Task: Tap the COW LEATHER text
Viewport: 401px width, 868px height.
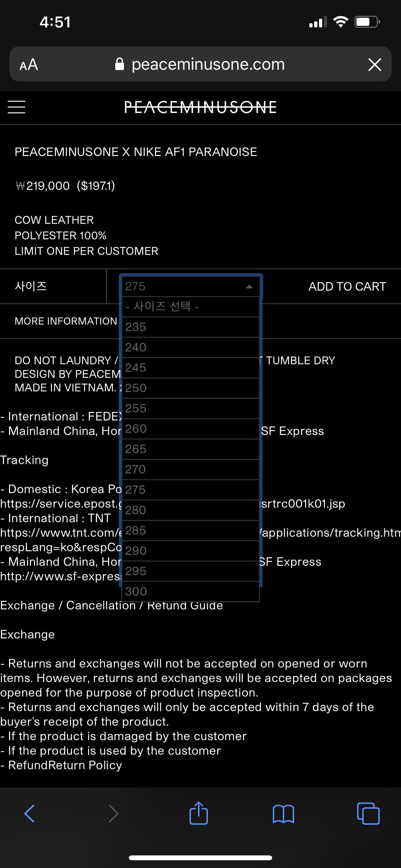Action: pos(54,220)
